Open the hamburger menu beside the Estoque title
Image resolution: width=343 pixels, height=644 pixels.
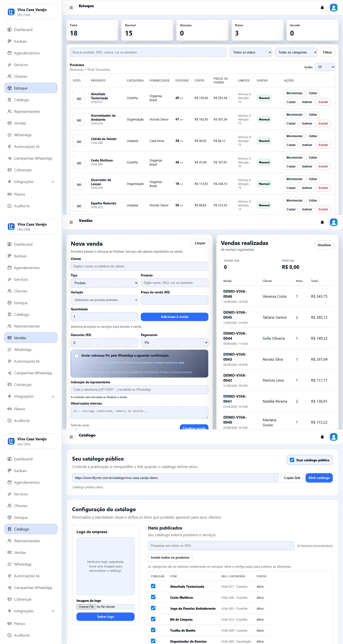71,8
